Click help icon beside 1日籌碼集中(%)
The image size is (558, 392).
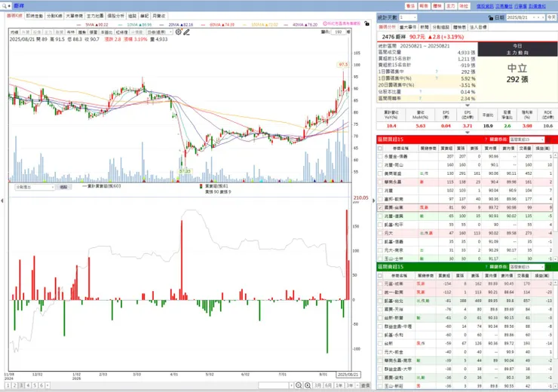click(x=437, y=78)
